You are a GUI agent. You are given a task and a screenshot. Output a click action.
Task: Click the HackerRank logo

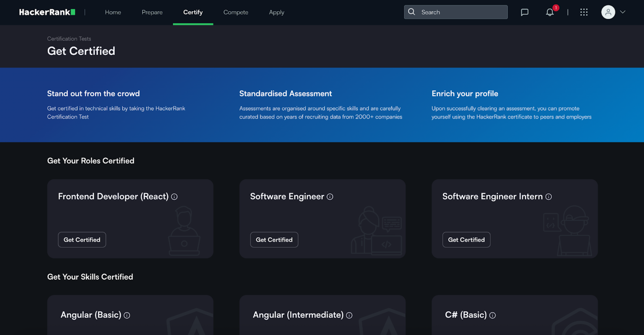coord(47,12)
